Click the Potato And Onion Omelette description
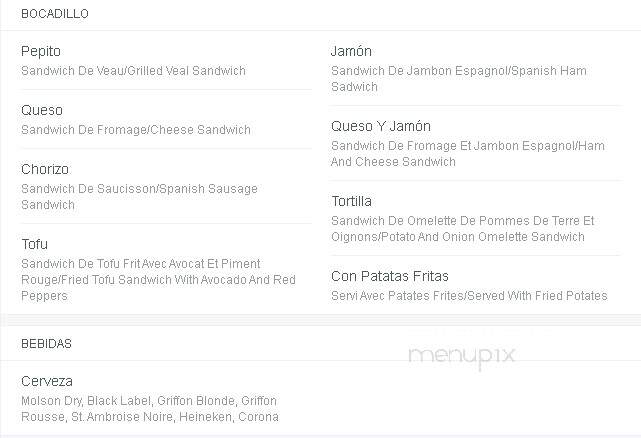Screen dimensions: 641x438 coord(462,229)
